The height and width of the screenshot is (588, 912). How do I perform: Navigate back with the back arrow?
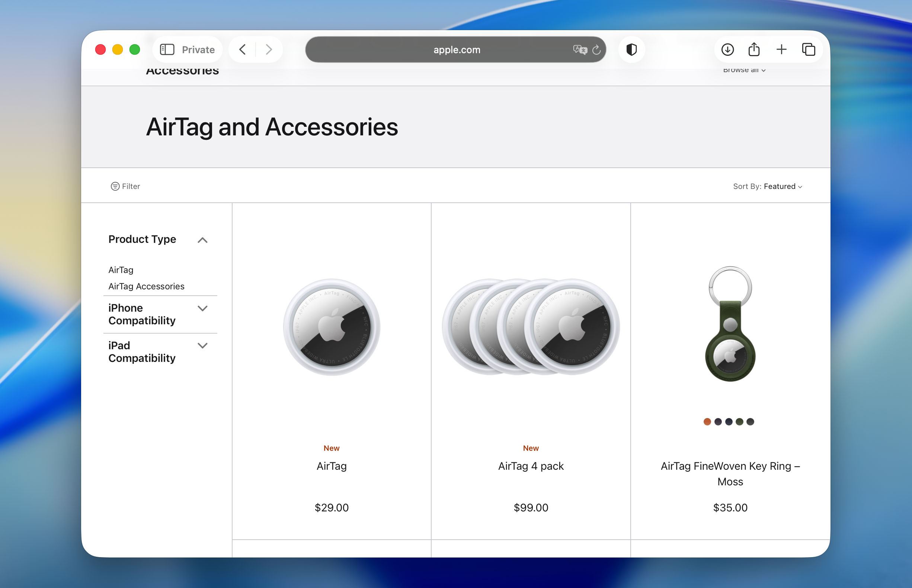242,49
